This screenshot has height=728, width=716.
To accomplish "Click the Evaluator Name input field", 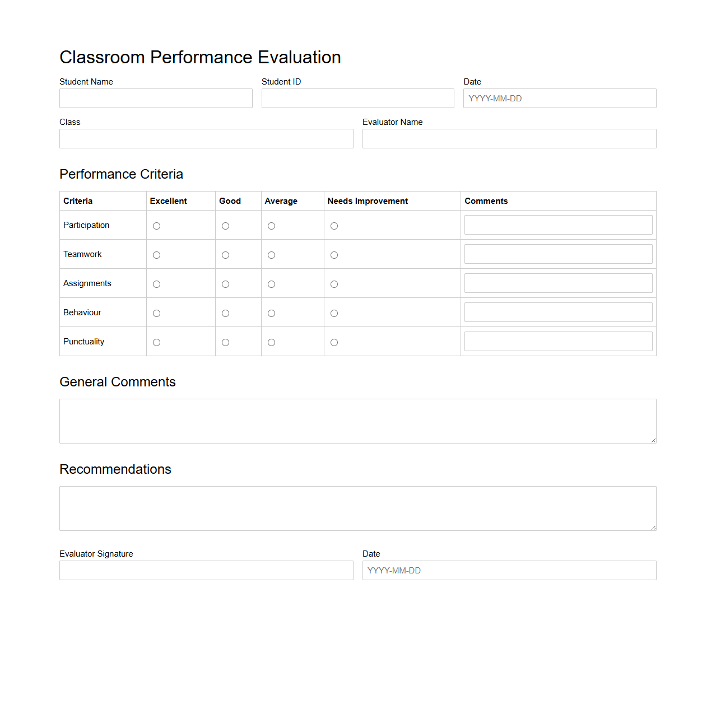I will [509, 138].
